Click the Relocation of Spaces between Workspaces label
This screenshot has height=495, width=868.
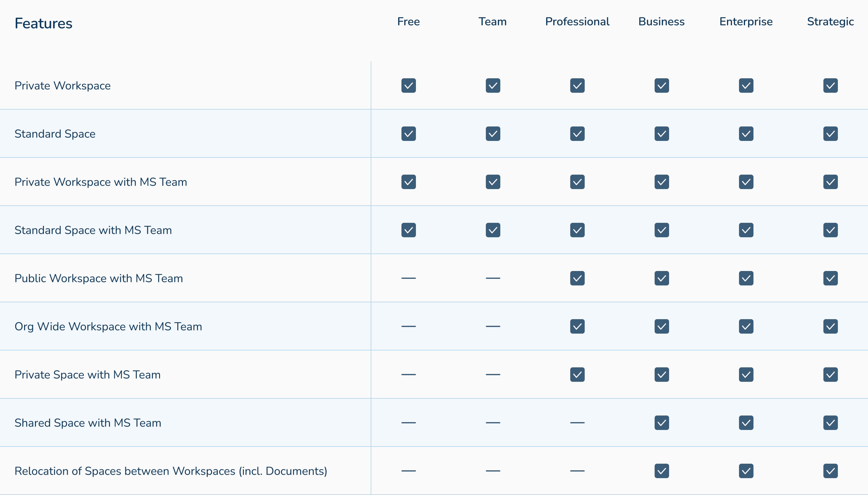(x=171, y=471)
